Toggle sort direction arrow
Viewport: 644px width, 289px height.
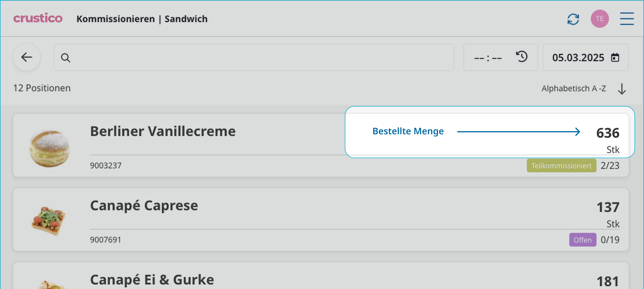[x=622, y=89]
